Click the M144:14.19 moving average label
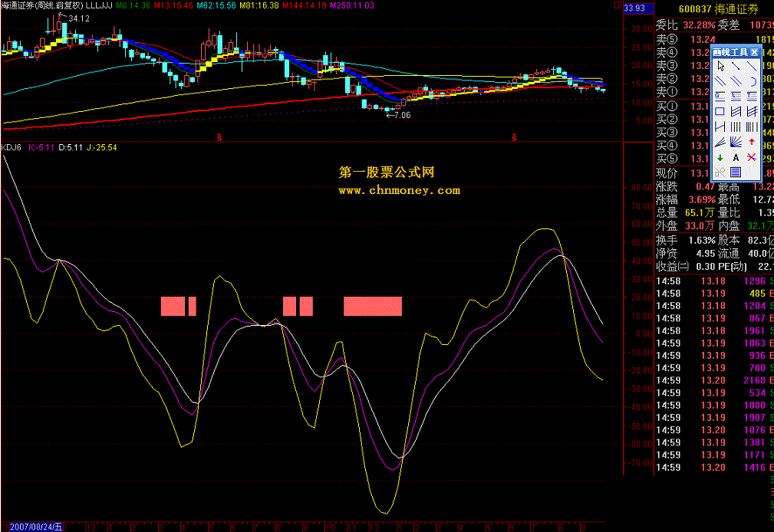 (304, 5)
